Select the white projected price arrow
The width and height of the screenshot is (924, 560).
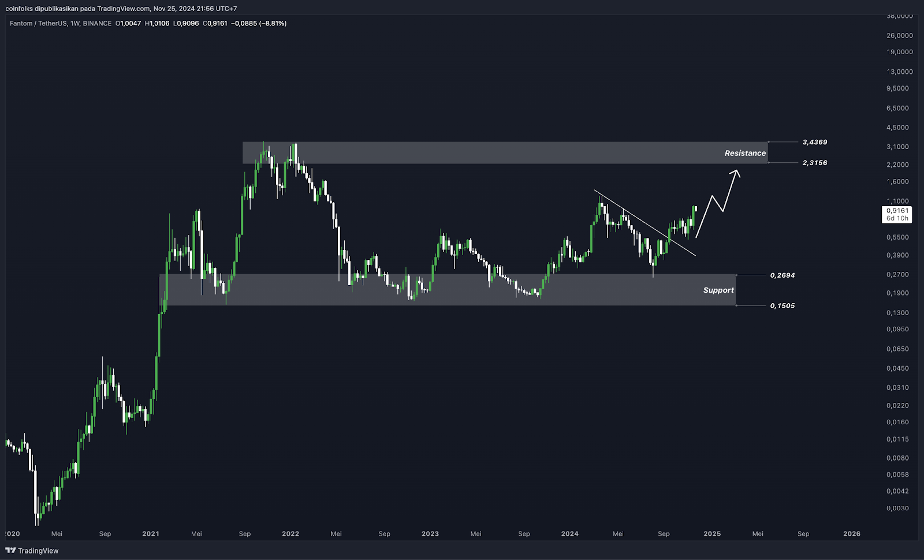pos(717,203)
